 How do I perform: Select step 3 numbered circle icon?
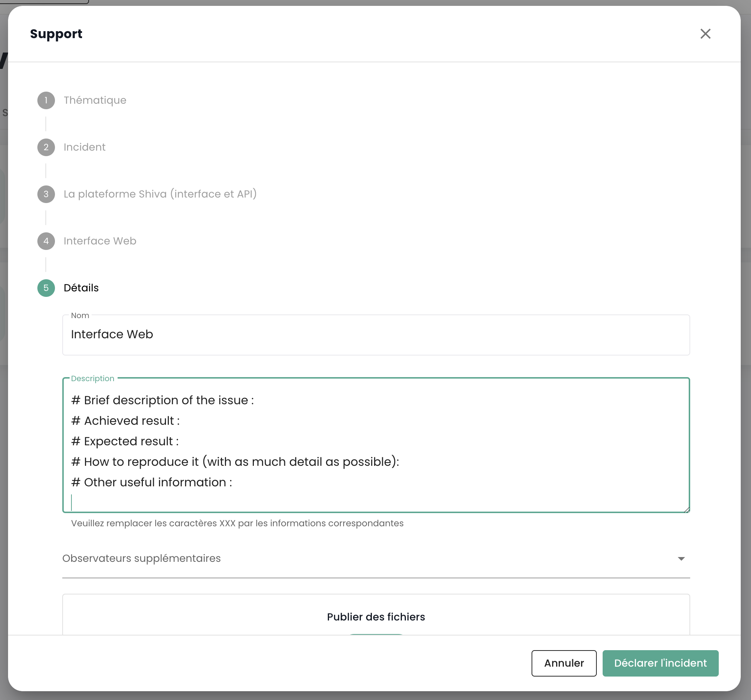(x=46, y=194)
